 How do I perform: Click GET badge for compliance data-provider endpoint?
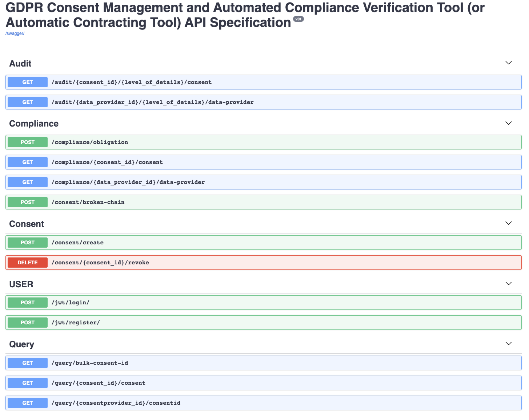[28, 182]
